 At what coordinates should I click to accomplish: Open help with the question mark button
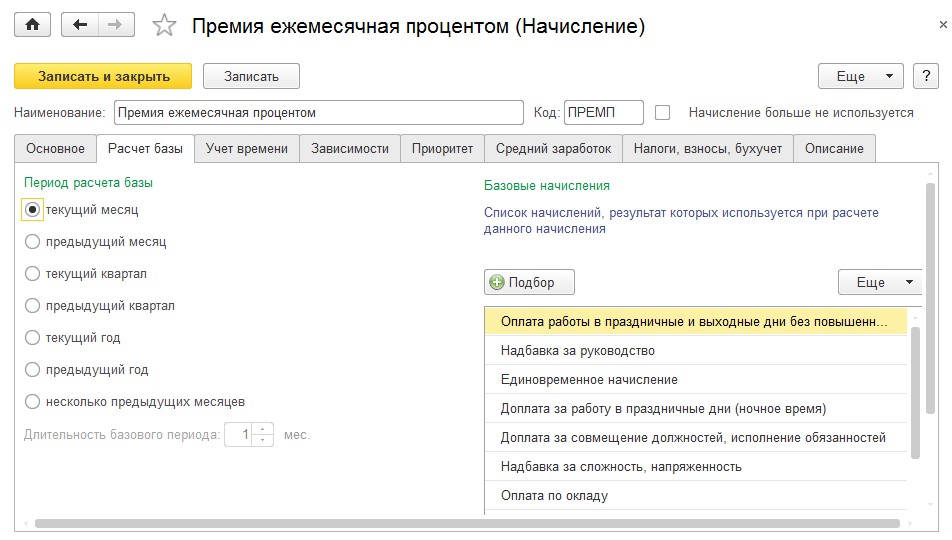(x=926, y=76)
